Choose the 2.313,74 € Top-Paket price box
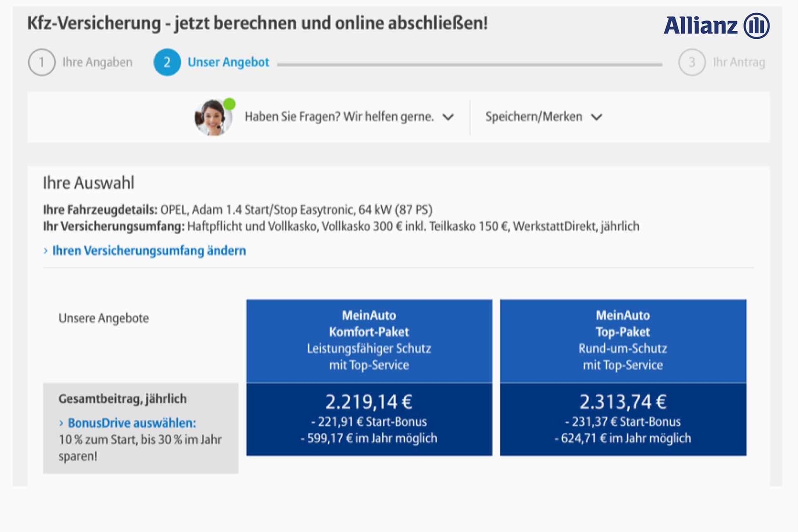 point(623,419)
